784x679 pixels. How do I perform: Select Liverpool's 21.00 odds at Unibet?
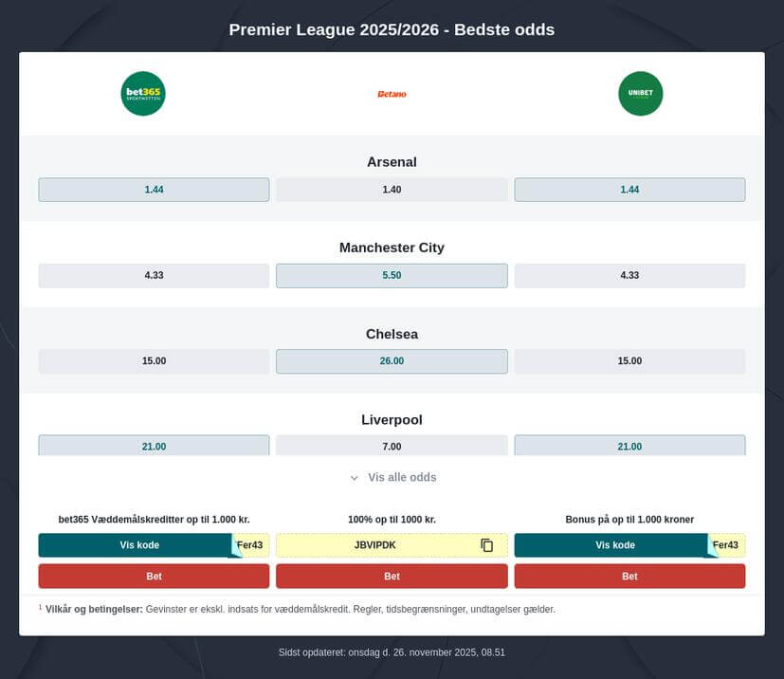629,446
